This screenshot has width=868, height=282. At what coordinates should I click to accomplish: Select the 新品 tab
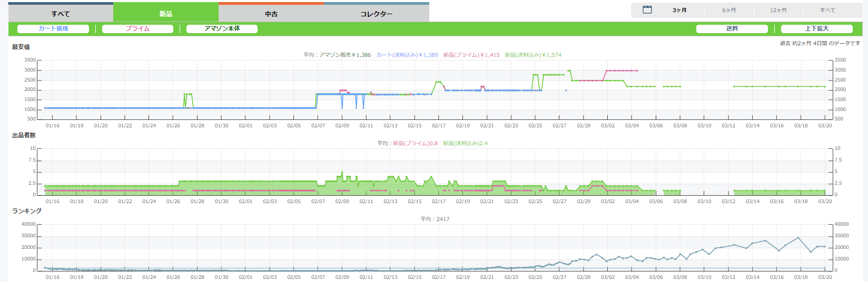166,14
